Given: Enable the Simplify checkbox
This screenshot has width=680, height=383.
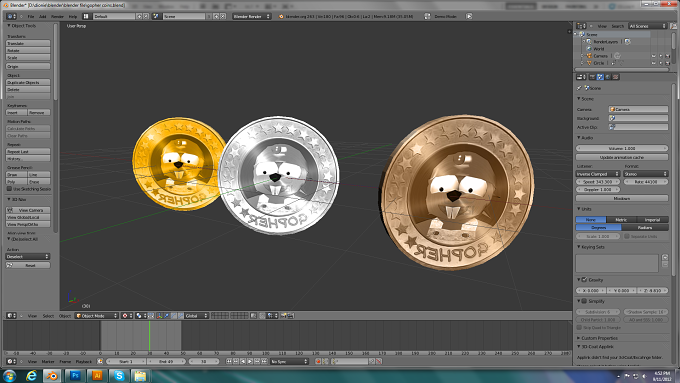Looking at the screenshot, I should tap(584, 301).
